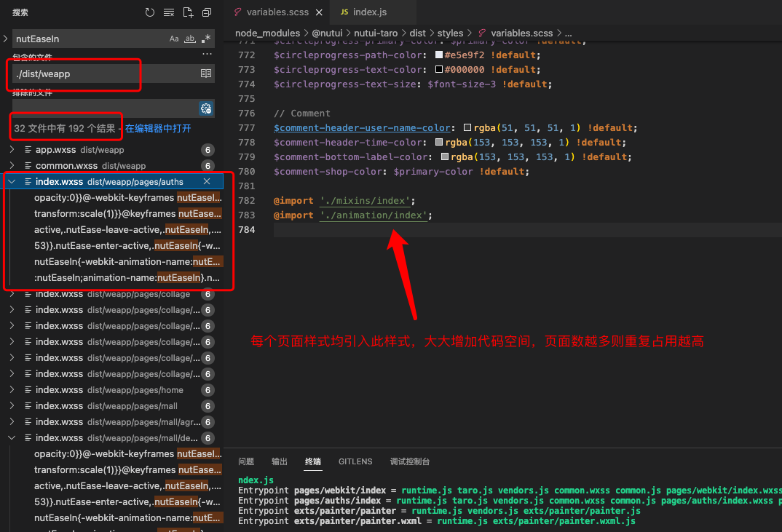Click styles breadcrumb
The height and width of the screenshot is (532, 782).
click(451, 33)
